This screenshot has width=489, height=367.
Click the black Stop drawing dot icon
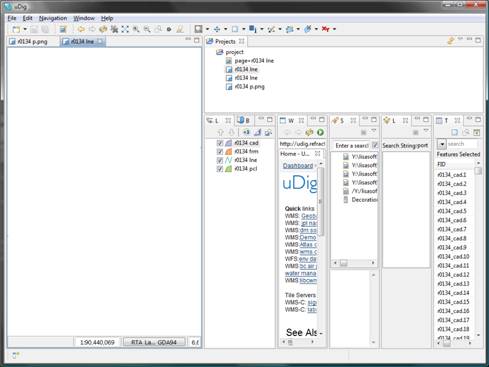coord(169,29)
